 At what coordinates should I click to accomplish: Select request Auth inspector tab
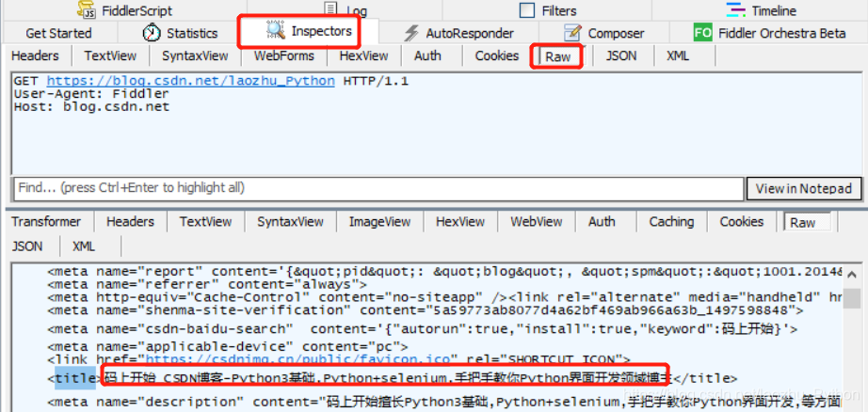pos(428,55)
